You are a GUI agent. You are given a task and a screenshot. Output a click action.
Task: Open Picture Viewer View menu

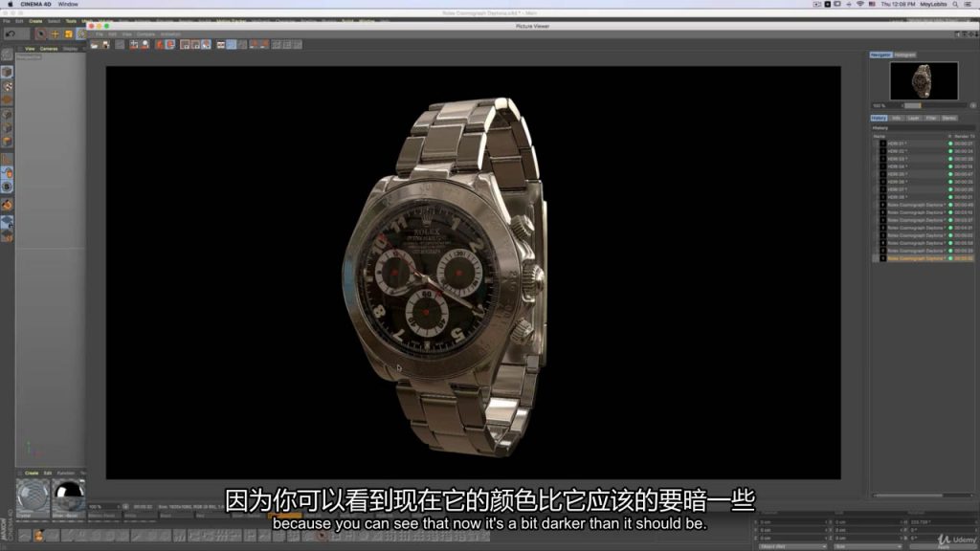click(x=127, y=34)
